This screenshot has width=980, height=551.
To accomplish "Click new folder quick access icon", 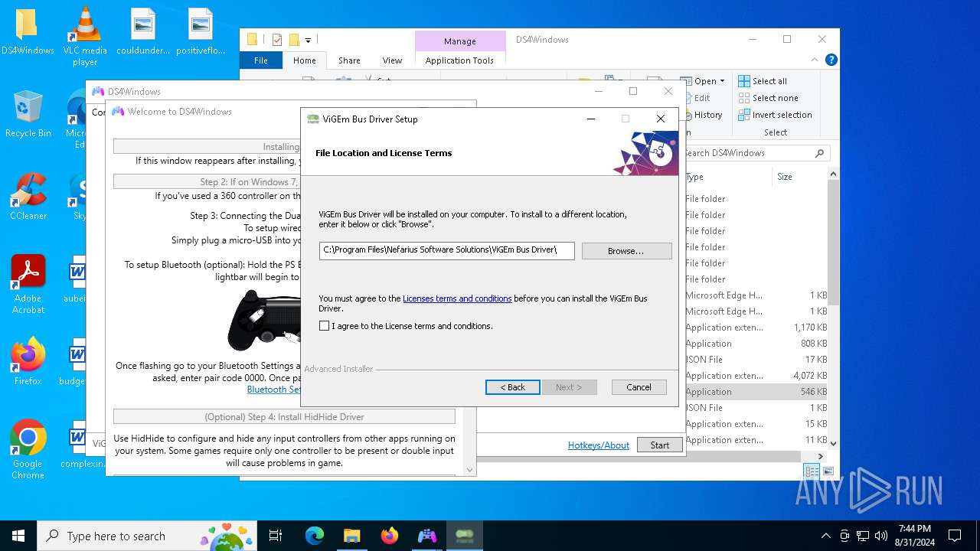I will coord(294,40).
